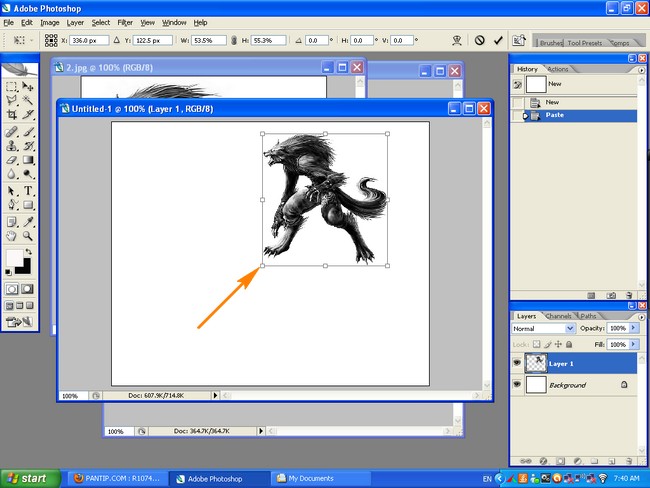Select the Move tool
650x488 pixels.
[28, 86]
